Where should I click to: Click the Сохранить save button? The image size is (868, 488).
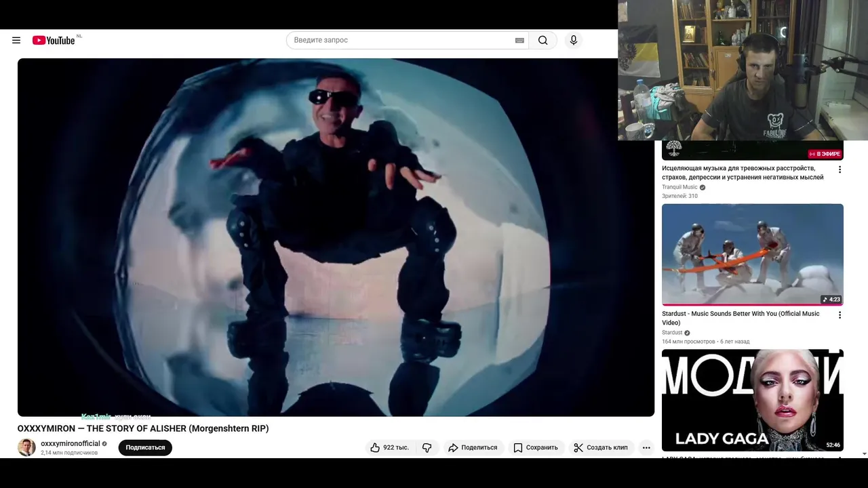tap(536, 447)
